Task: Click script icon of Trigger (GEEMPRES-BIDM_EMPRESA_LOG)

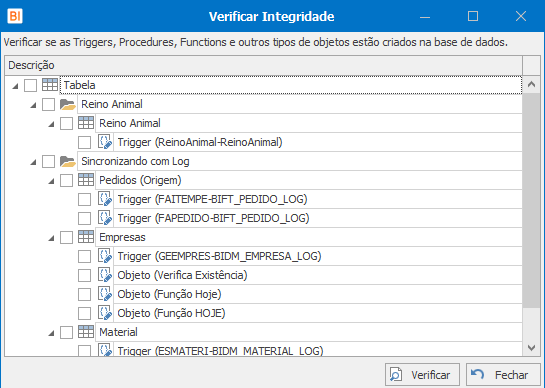Action: (105, 256)
